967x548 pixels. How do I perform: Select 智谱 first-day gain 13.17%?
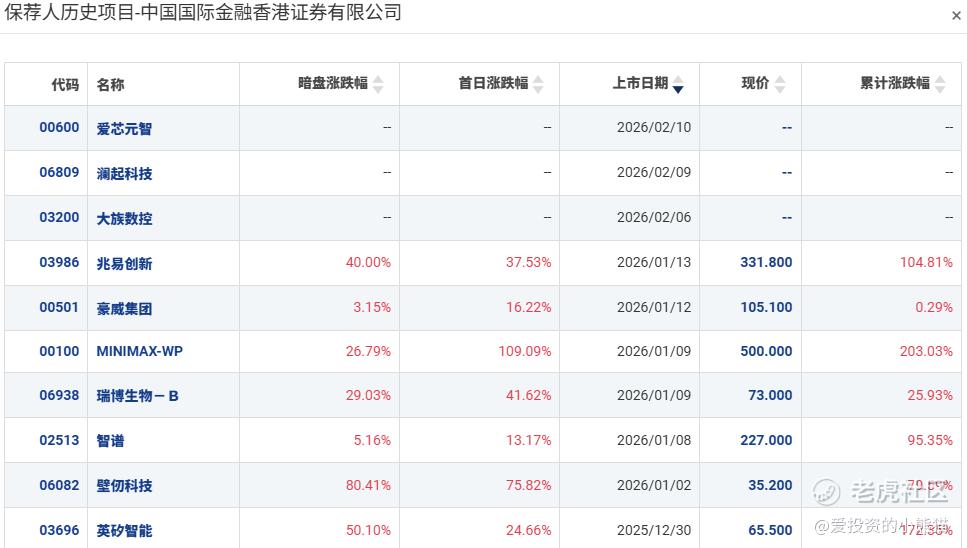(x=529, y=441)
